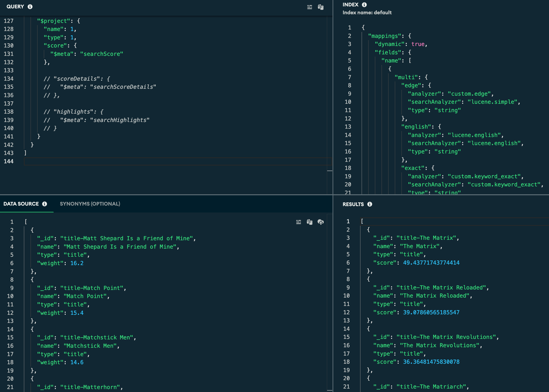The image size is (549, 392).
Task: Upload a data source file via cloud icon
Action: [x=320, y=222]
